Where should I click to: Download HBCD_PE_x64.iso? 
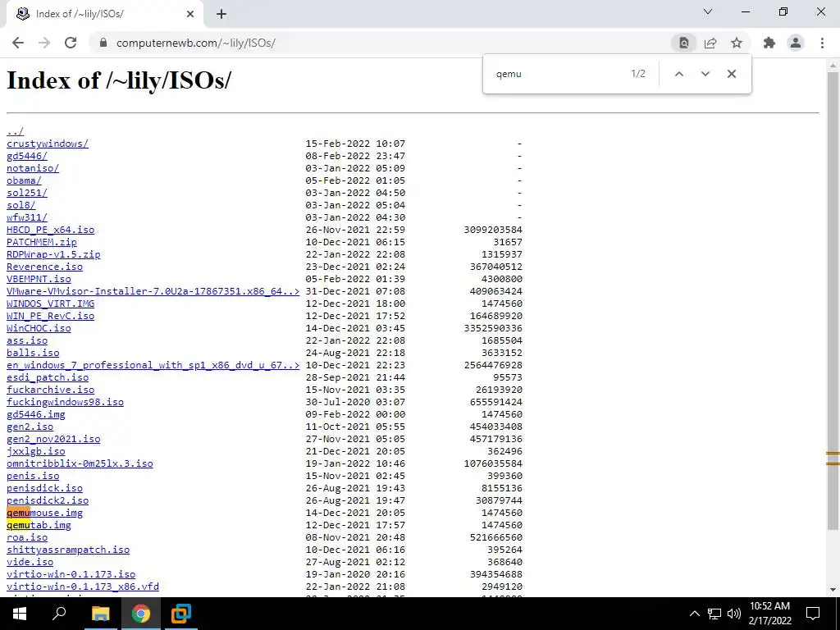(50, 230)
